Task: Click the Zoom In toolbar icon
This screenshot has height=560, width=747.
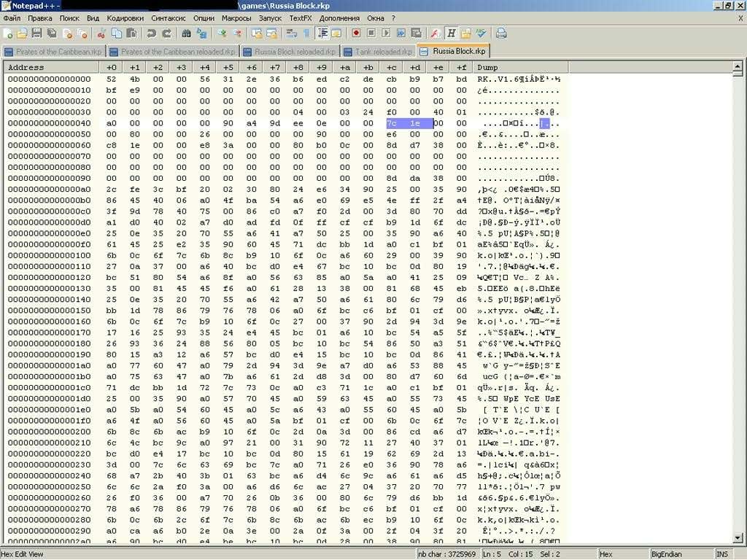Action: (222, 34)
